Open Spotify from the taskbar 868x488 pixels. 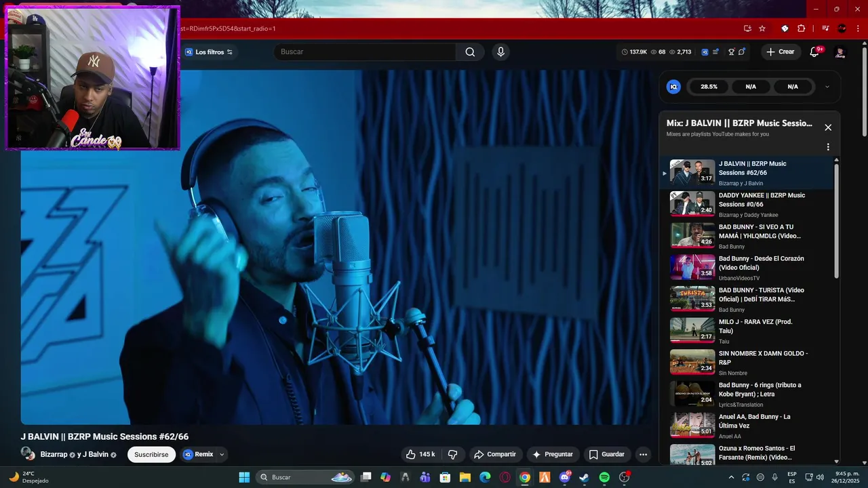[x=604, y=477]
